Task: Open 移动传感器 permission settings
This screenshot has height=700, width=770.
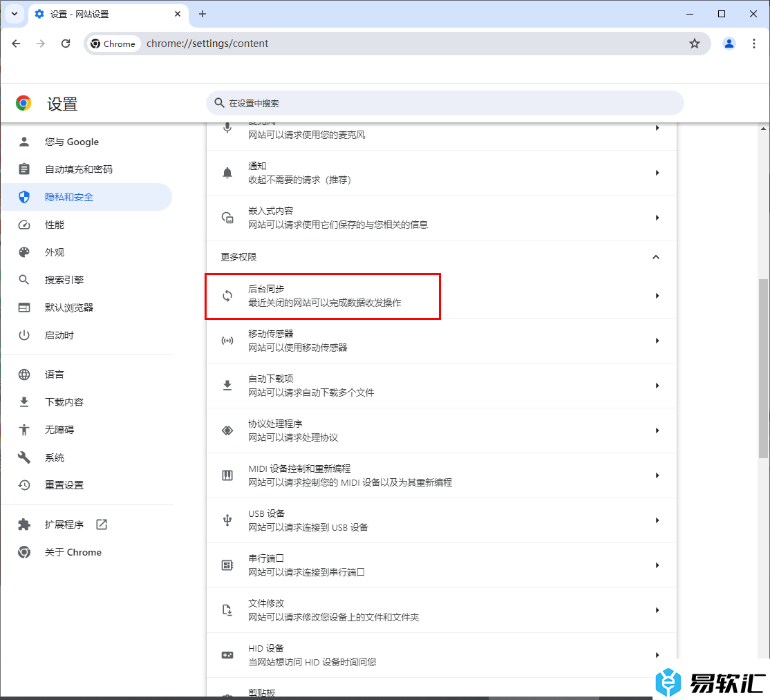Action: click(441, 341)
